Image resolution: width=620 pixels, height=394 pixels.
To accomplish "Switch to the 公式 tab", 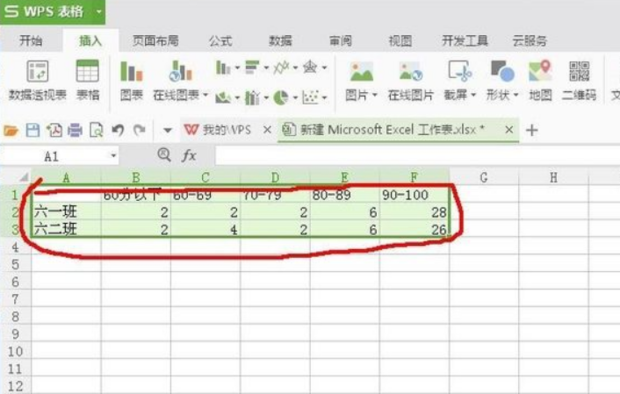I will tap(221, 40).
